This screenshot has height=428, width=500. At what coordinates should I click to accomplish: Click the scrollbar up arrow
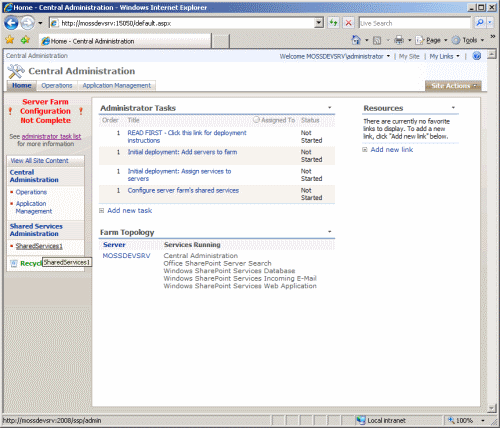[x=491, y=54]
